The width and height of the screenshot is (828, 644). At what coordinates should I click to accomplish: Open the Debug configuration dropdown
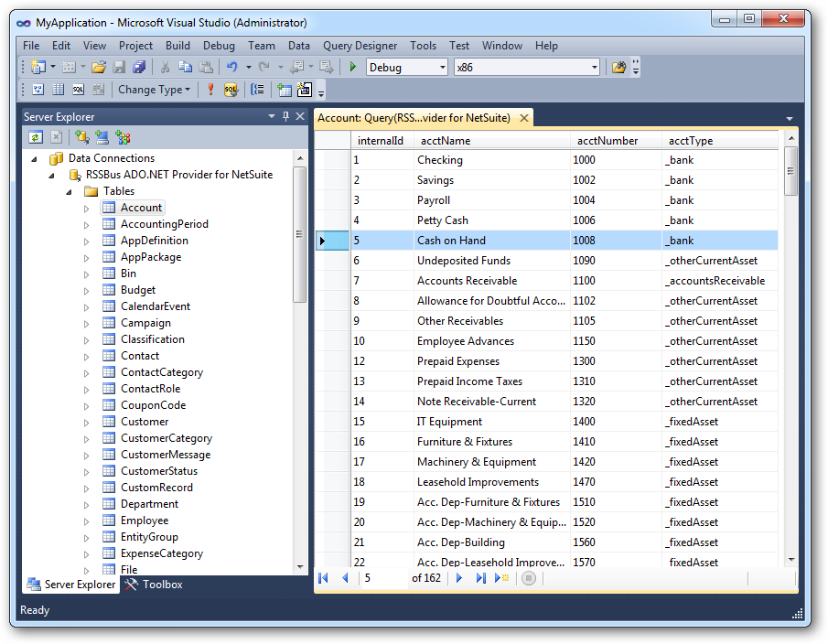tap(443, 67)
